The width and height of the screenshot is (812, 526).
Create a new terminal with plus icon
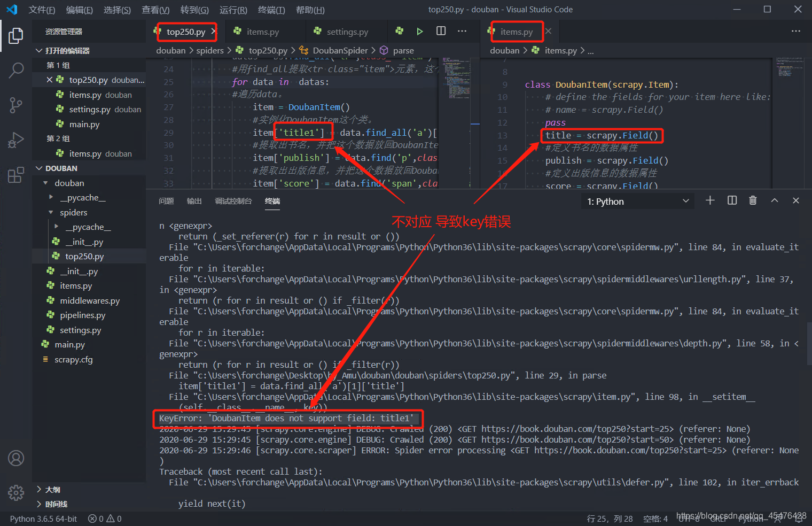[710, 200]
